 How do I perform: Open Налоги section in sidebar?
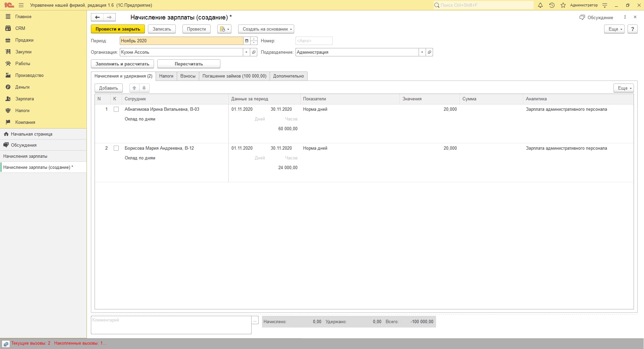(x=43, y=111)
